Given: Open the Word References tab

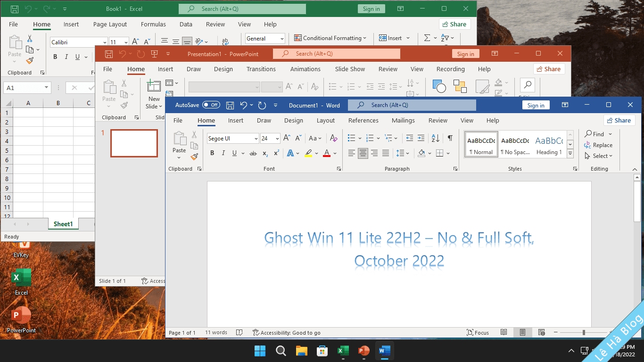Looking at the screenshot, I should (x=363, y=121).
